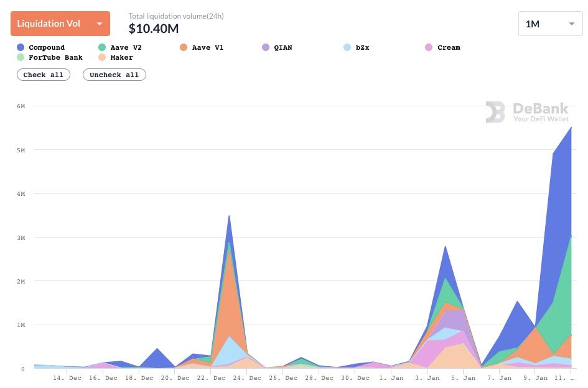
Task: Click the Compound blue legend dot
Action: (x=21, y=47)
